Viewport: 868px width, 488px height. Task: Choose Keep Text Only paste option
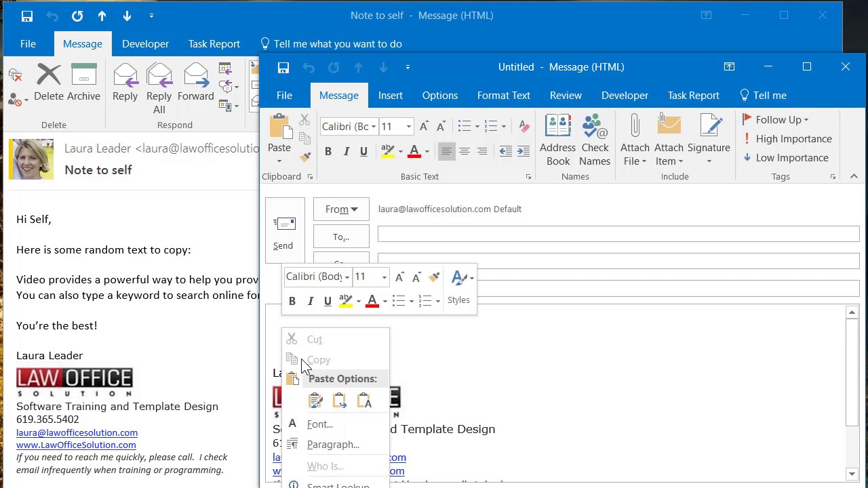coord(364,401)
